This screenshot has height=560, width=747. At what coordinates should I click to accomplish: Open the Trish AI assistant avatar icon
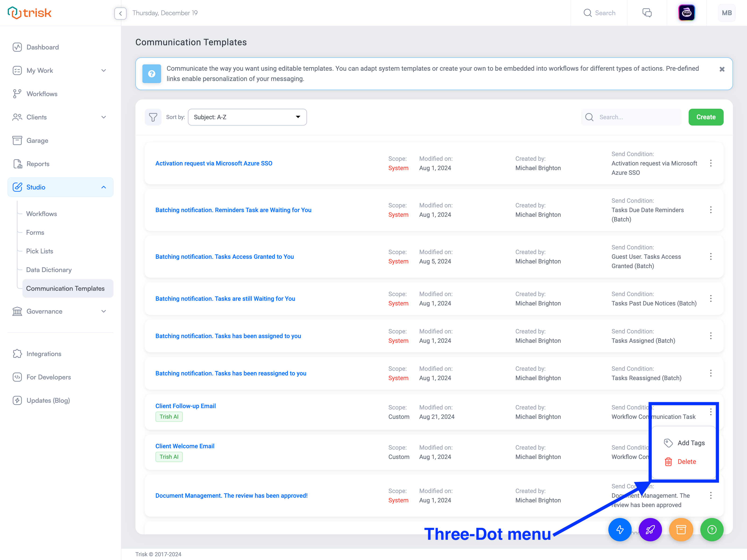pyautogui.click(x=687, y=13)
